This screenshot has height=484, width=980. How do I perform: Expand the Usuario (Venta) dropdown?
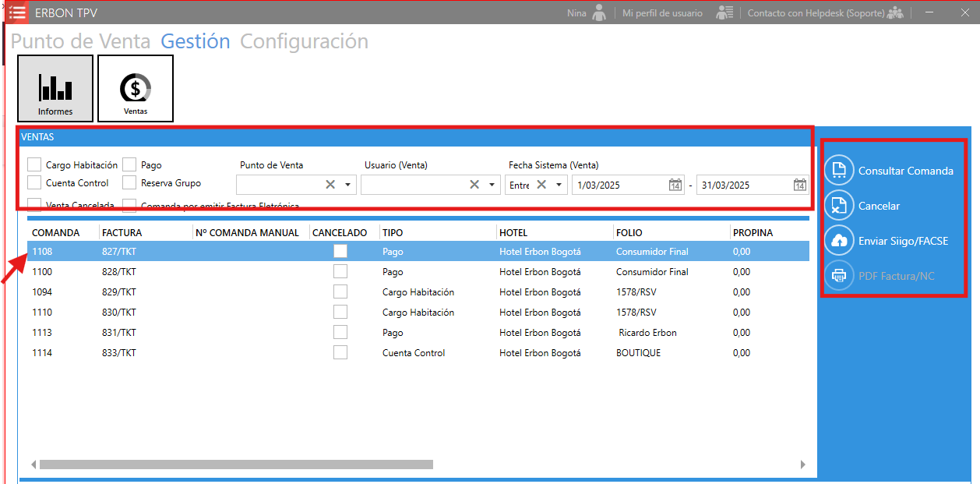(492, 185)
